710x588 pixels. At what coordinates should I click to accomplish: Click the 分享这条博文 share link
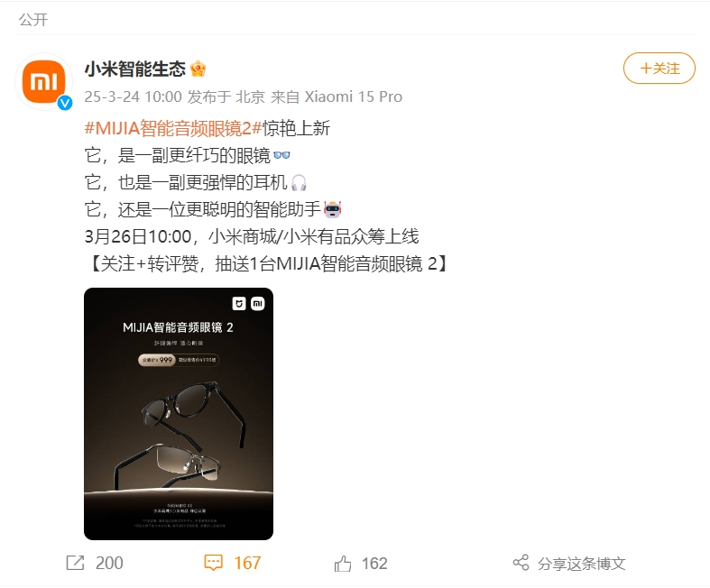pyautogui.click(x=581, y=564)
